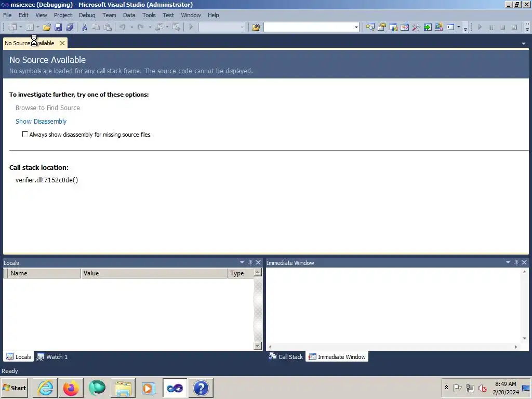Switch to the Watch 1 tab
Image resolution: width=532 pixels, height=399 pixels.
click(52, 356)
